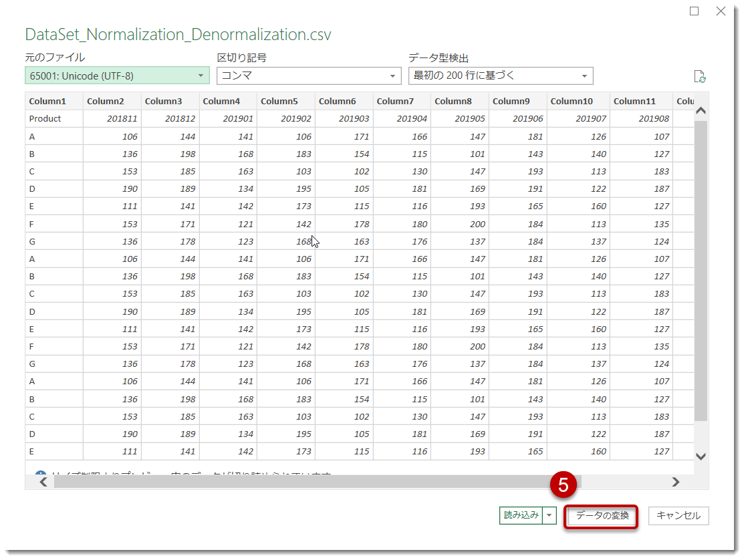Click the 201908 cell in Column11
The width and height of the screenshot is (744, 560).
641,119
